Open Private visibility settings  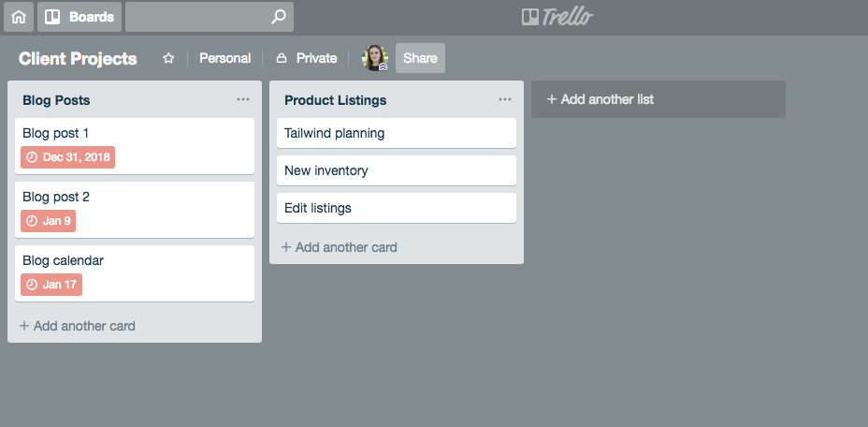[x=307, y=58]
